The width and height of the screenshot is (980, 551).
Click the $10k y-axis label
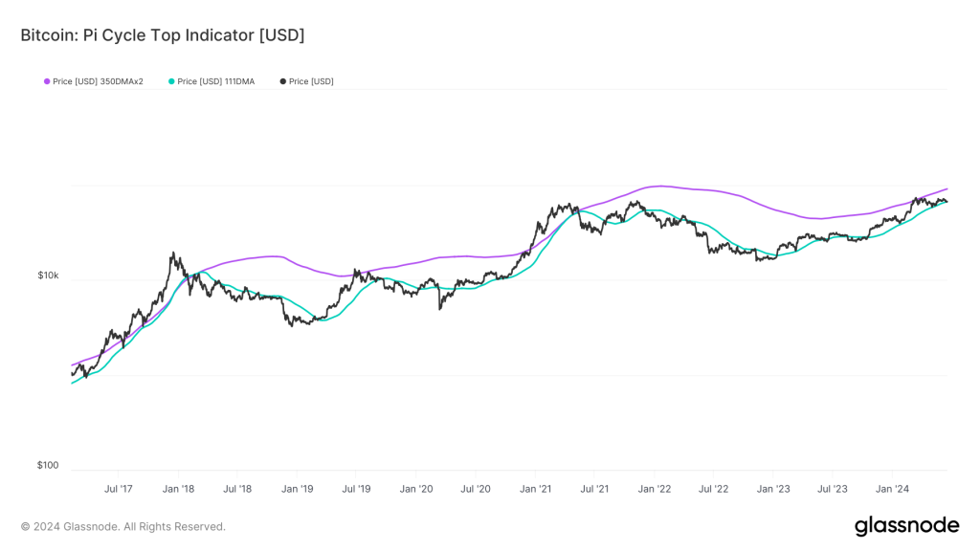[x=48, y=275]
